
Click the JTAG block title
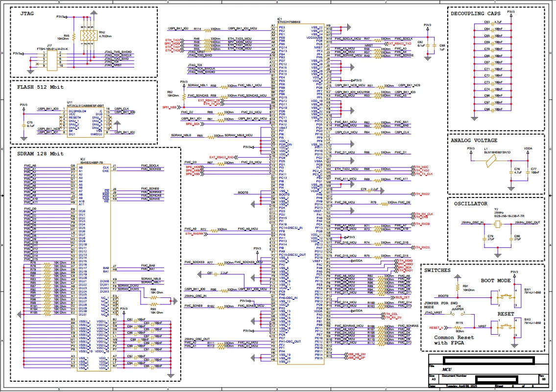27,14
